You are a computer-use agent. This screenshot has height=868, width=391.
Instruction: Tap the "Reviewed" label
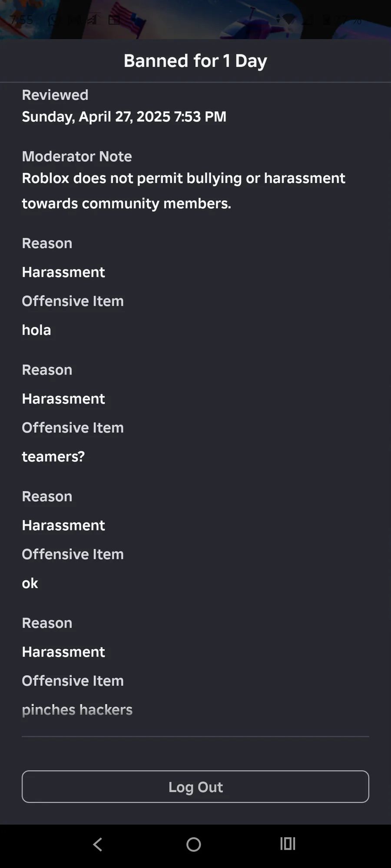pyautogui.click(x=55, y=95)
